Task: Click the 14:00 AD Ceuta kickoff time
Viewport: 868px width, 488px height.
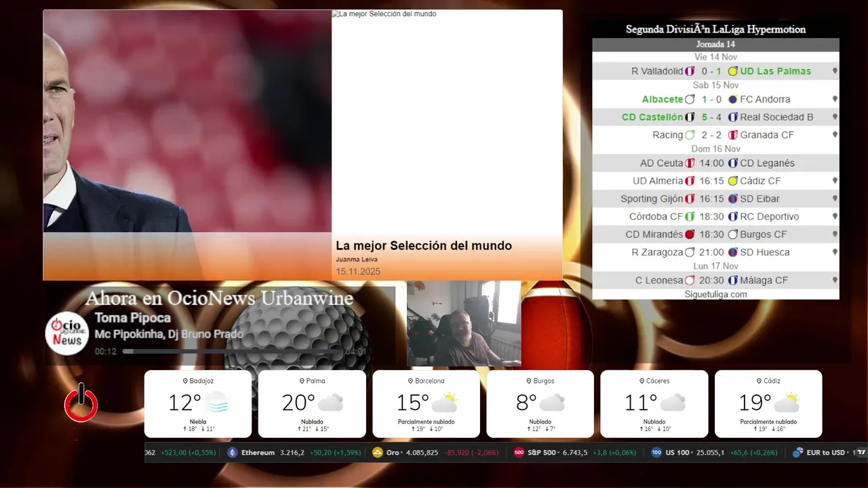Action: [x=711, y=163]
